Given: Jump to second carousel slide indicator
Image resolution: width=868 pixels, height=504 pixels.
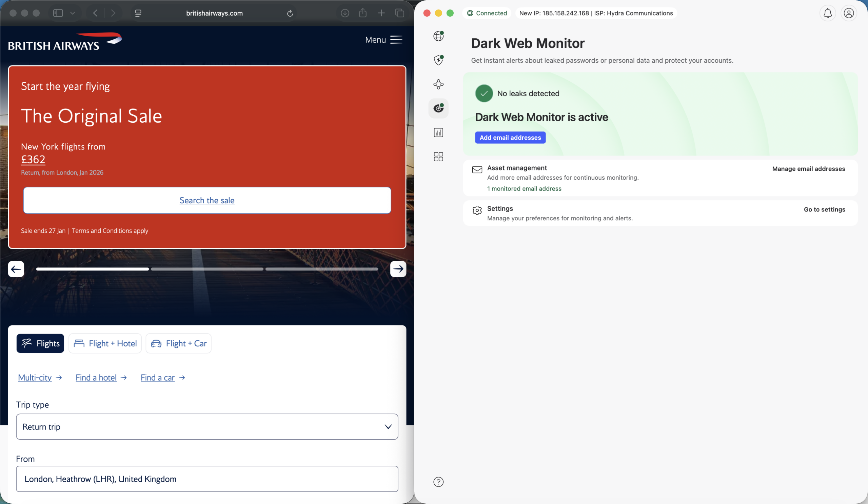Looking at the screenshot, I should [207, 269].
